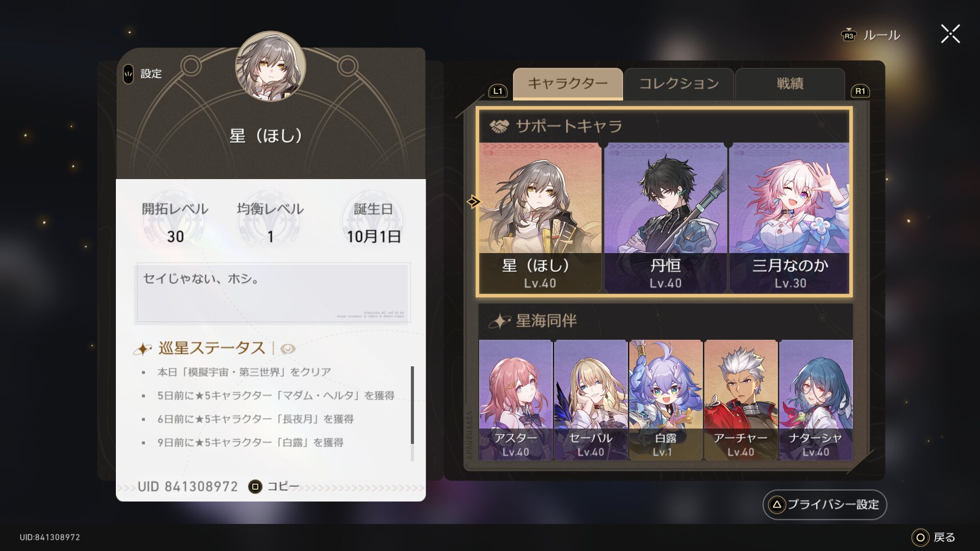980x551 pixels.
Task: Open the ルール rules icon
Action: tap(848, 35)
